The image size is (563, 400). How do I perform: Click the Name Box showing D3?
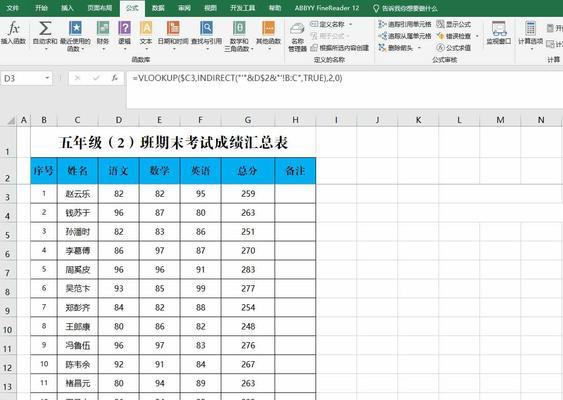26,78
